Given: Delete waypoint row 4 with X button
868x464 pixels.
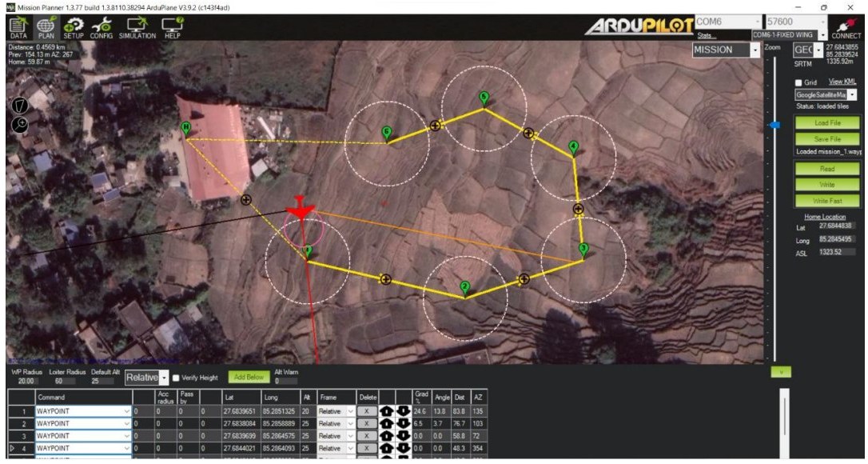Looking at the screenshot, I should [x=366, y=448].
